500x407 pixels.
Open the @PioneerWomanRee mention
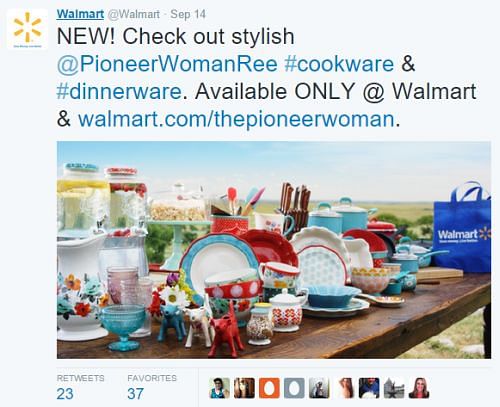(167, 64)
